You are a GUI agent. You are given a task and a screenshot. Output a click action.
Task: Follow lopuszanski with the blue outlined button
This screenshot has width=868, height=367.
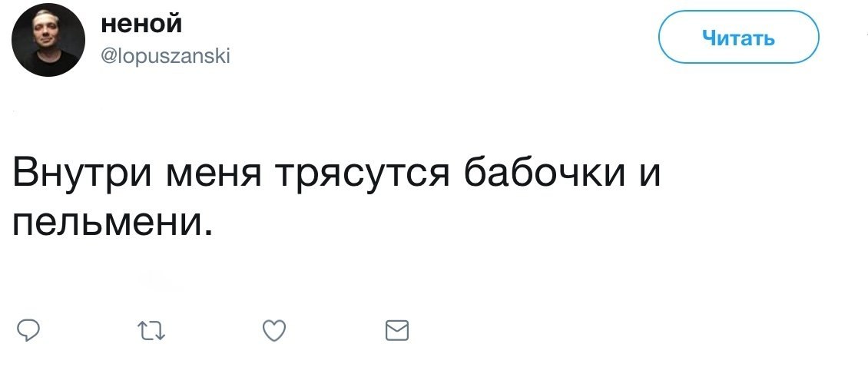point(738,38)
